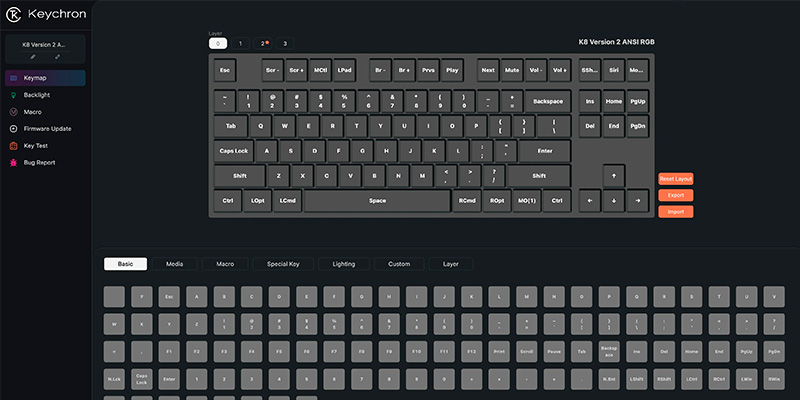Select the up arrow key on the keyboard layout
Viewport: 800px width, 400px height.
[614, 176]
